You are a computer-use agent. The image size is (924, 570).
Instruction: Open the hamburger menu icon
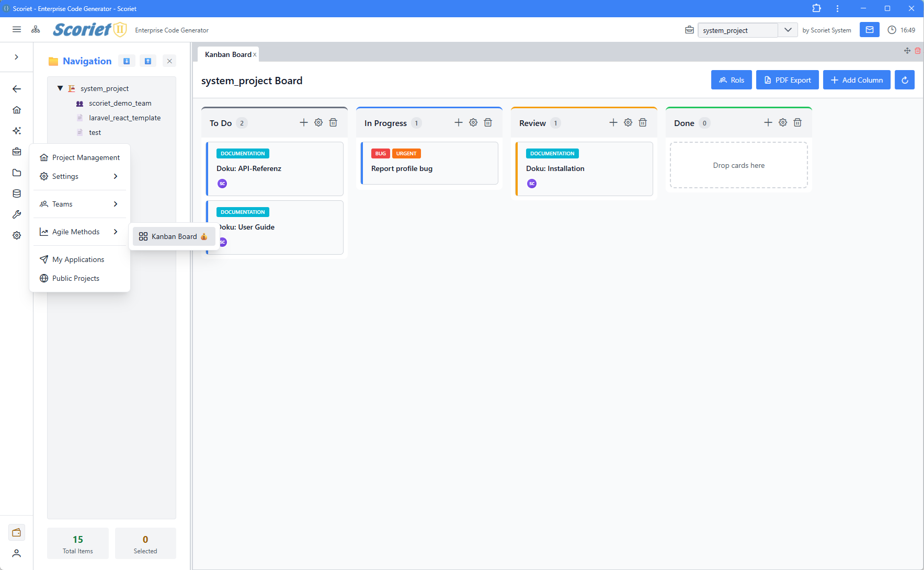[16, 29]
